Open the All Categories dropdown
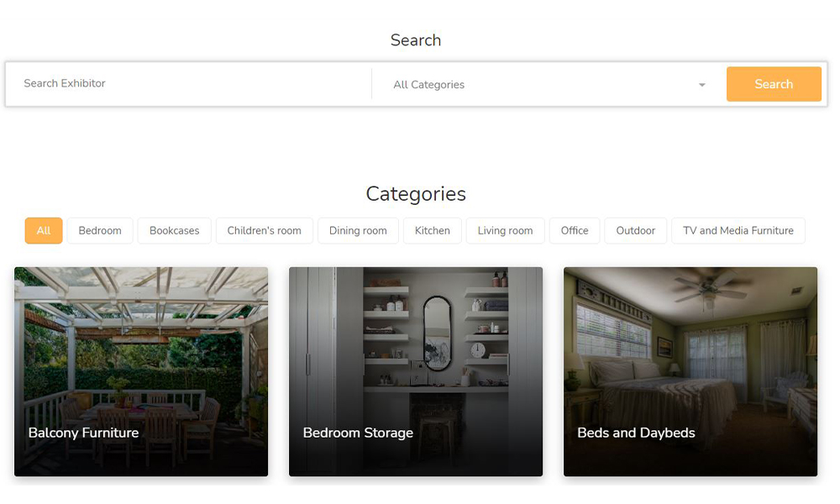 546,85
